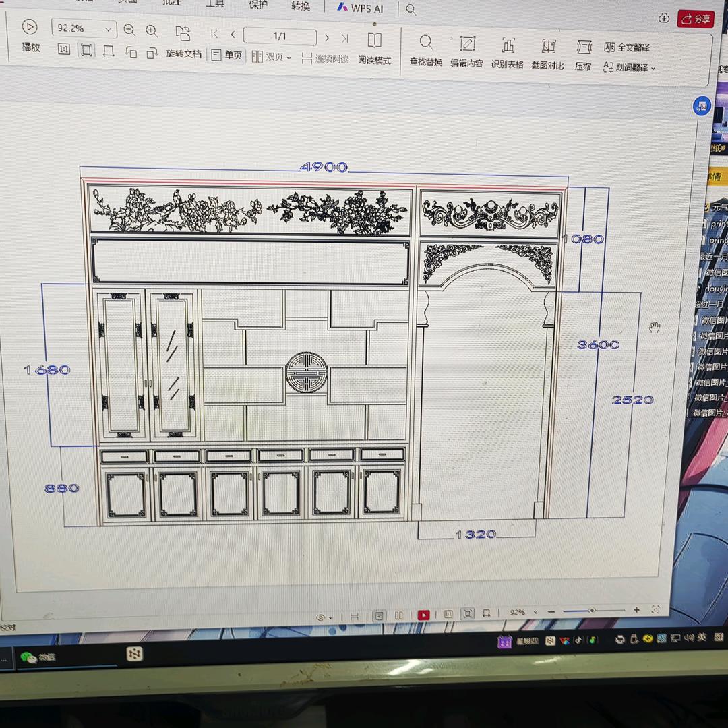Click the zoom out magnifier icon

point(129,30)
